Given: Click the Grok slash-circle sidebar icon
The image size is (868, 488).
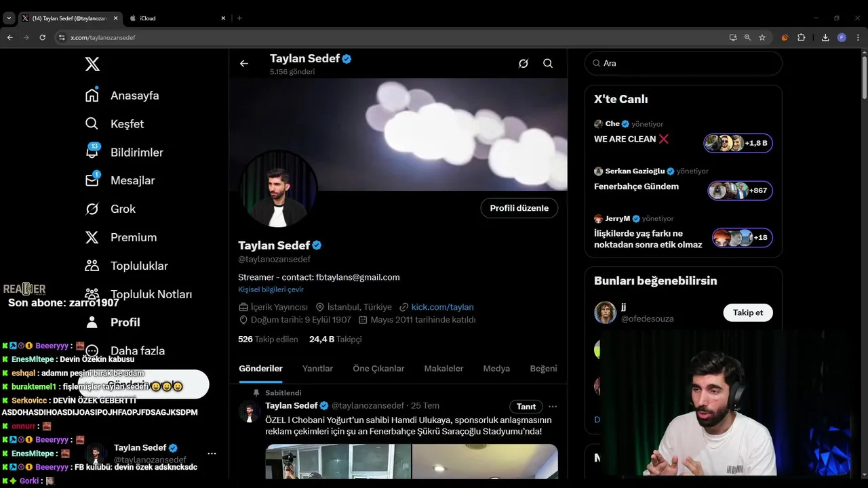Looking at the screenshot, I should tap(92, 209).
